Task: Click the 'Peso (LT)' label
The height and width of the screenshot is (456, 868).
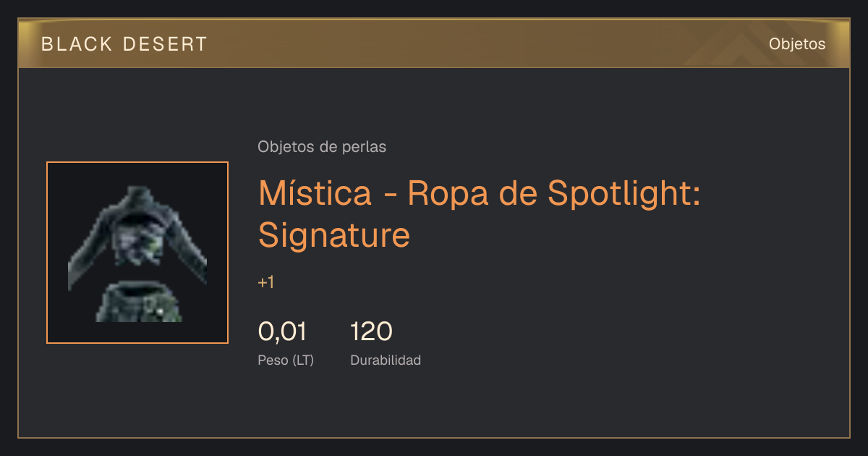Action: coord(286,360)
